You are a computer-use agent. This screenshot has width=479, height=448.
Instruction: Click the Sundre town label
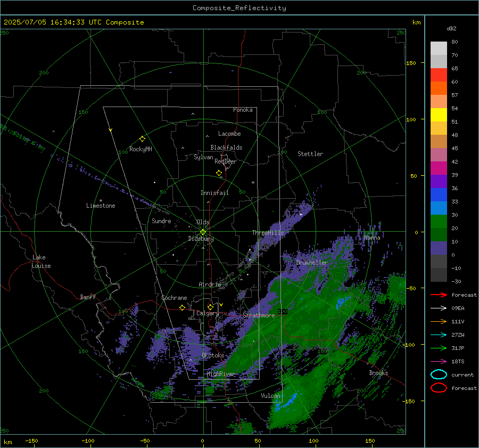(161, 221)
